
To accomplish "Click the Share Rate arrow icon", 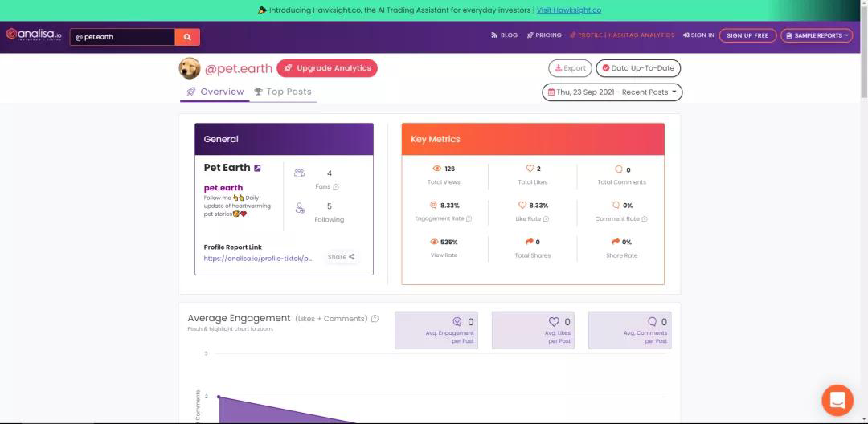I will [x=616, y=242].
